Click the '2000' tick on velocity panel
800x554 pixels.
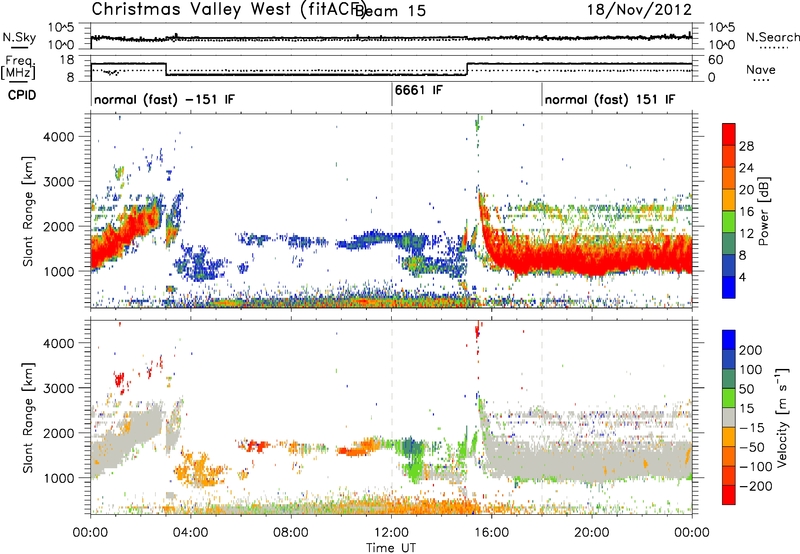(59, 433)
